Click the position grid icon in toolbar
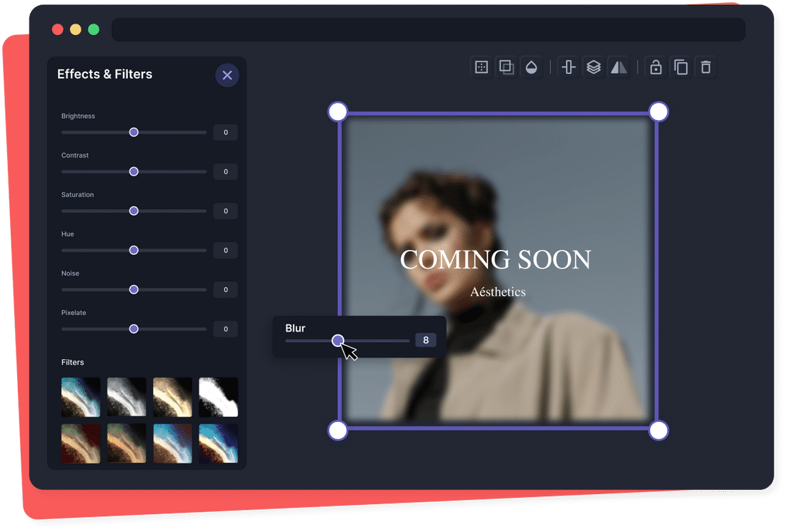 click(482, 67)
